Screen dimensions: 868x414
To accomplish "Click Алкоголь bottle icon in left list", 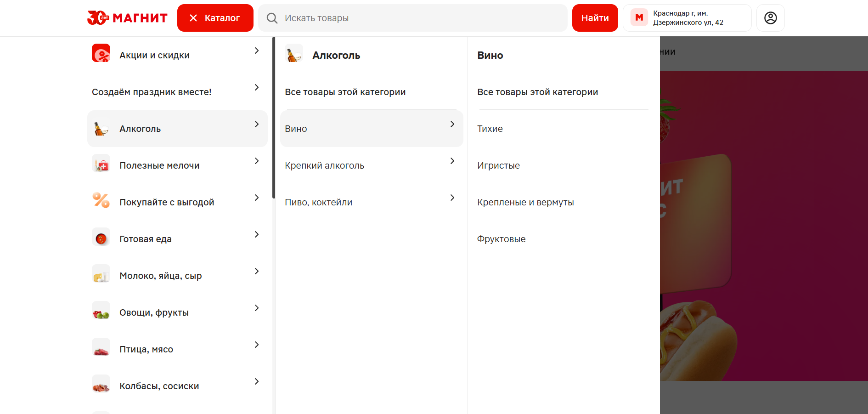I will pos(101,128).
